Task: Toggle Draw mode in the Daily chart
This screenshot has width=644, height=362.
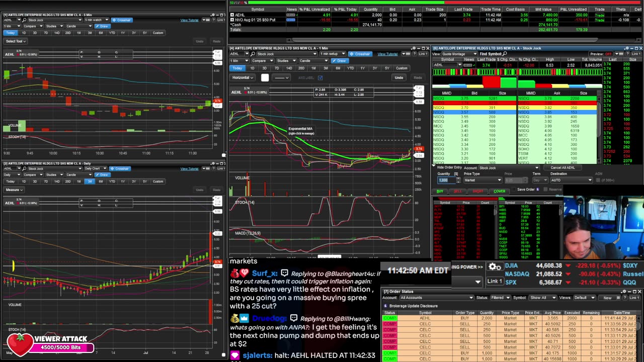Action: [x=103, y=175]
